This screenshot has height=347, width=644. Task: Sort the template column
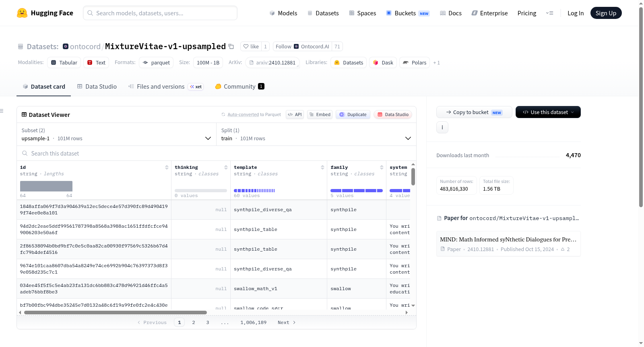click(322, 167)
